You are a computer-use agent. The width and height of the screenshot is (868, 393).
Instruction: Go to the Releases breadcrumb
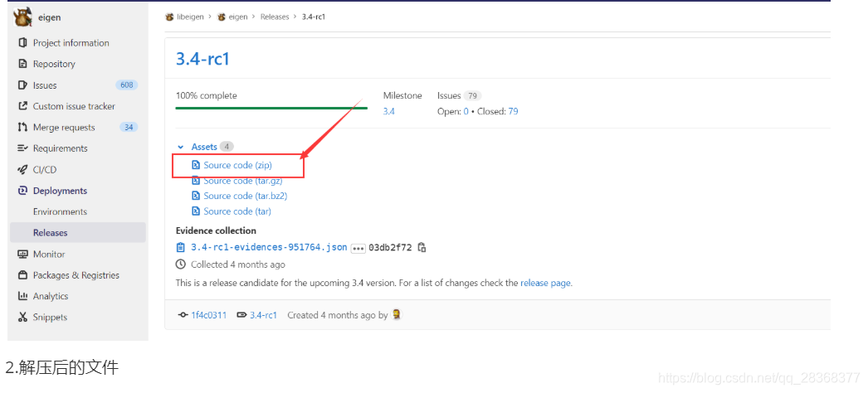pos(275,17)
